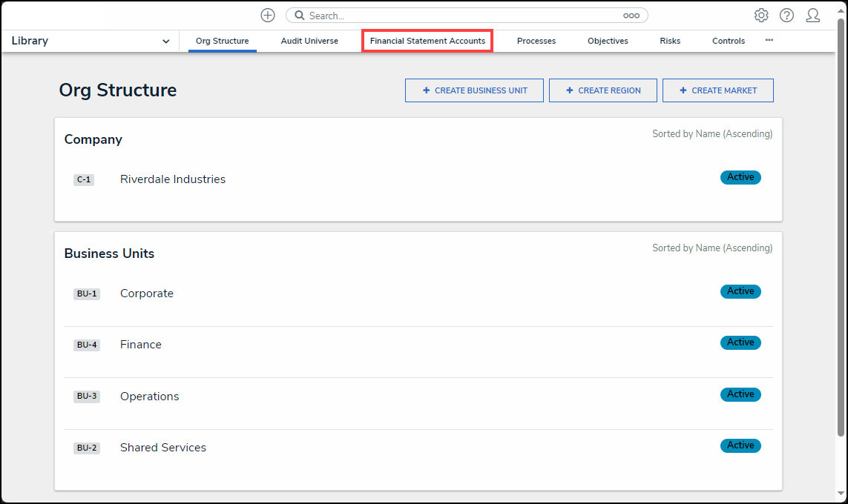Click the plus quick-create icon
This screenshot has height=504, width=848.
268,16
